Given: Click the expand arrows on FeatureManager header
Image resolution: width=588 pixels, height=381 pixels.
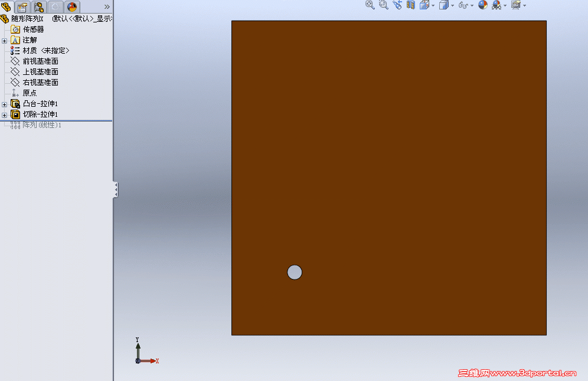Looking at the screenshot, I should coord(107,6).
